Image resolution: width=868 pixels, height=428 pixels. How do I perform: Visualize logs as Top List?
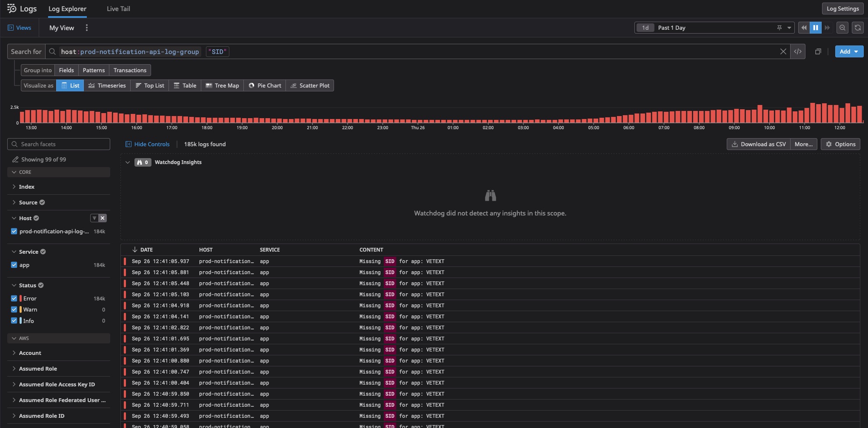[150, 85]
